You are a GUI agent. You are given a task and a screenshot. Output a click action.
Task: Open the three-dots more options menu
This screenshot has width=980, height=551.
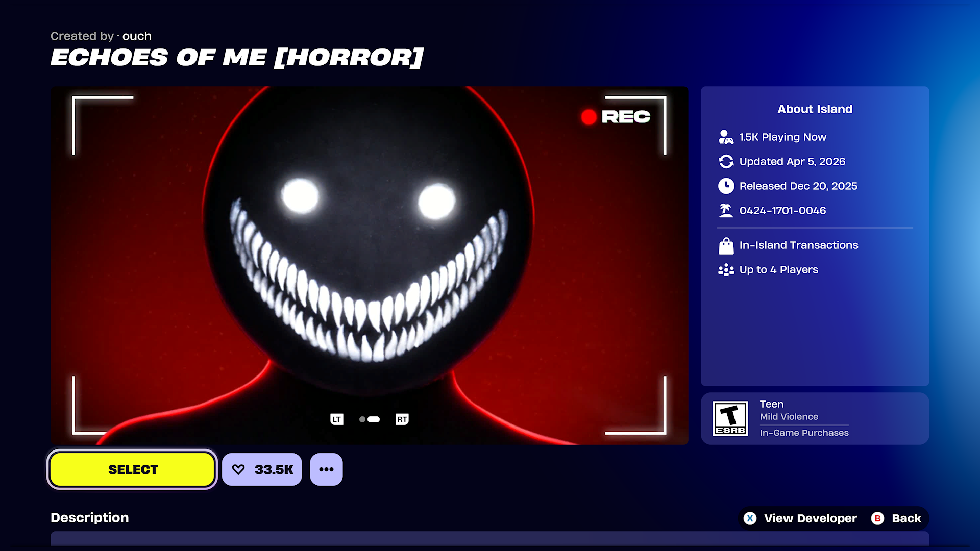tap(326, 469)
